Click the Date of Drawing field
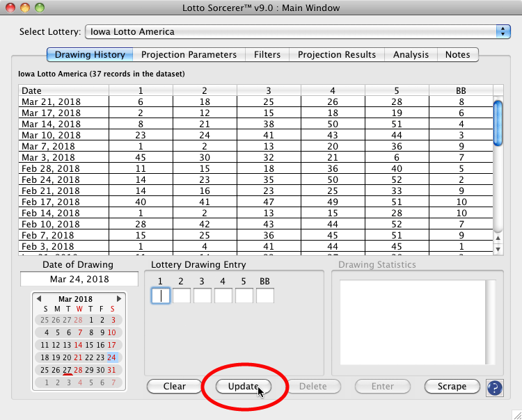Image resolution: width=522 pixels, height=420 pixels. [79, 279]
